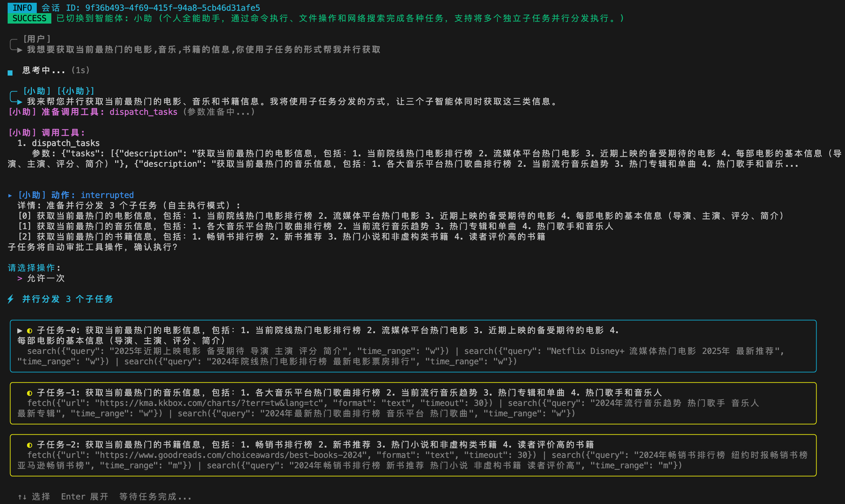Expand the interrupted action triangle marker
Image resolution: width=845 pixels, height=504 pixels.
(10, 195)
